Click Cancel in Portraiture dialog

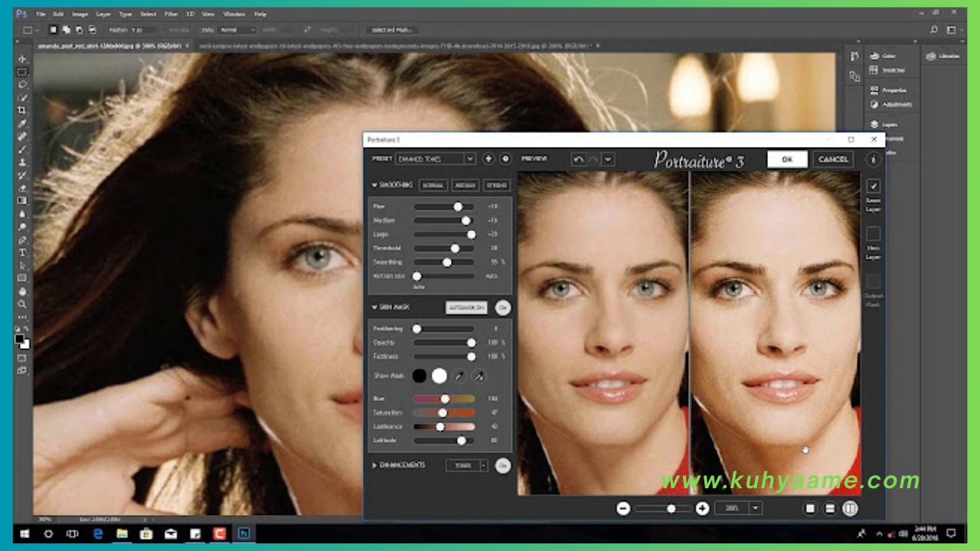coord(833,159)
